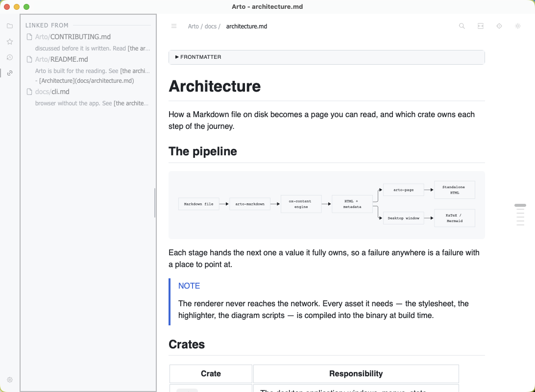Image resolution: width=535 pixels, height=392 pixels.
Task: Open search with the magnifying glass icon
Action: (x=462, y=26)
